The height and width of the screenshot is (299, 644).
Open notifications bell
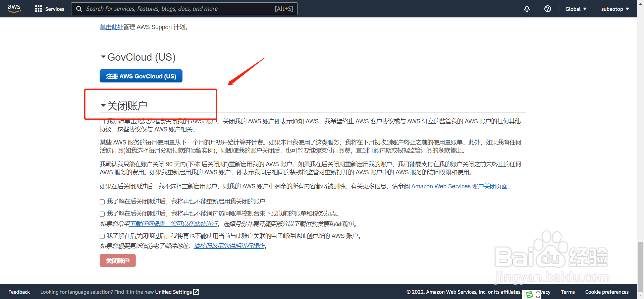[527, 9]
